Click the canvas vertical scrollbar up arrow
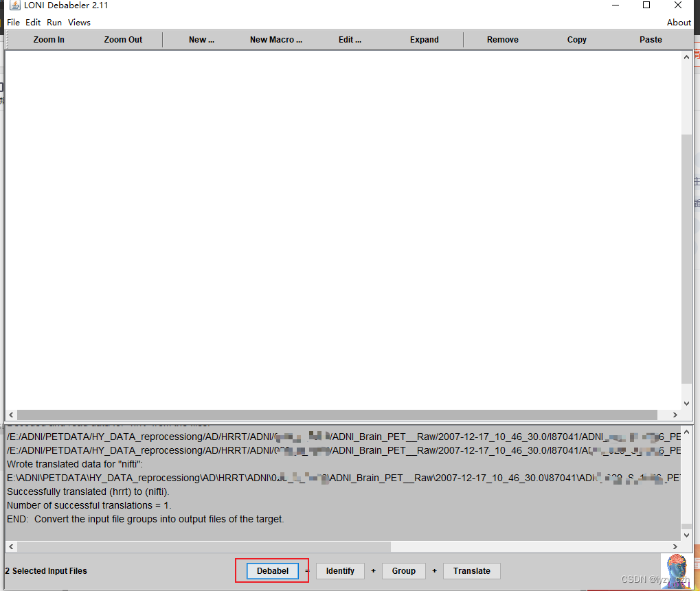 pyautogui.click(x=687, y=57)
